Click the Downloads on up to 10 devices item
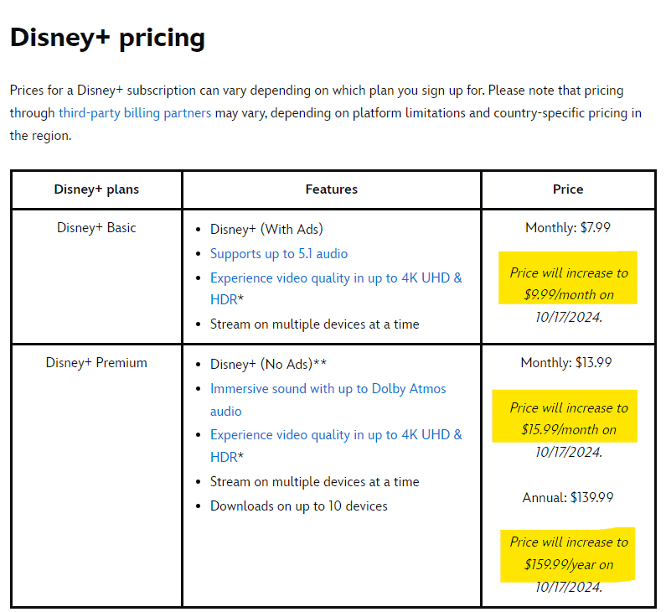 298,506
